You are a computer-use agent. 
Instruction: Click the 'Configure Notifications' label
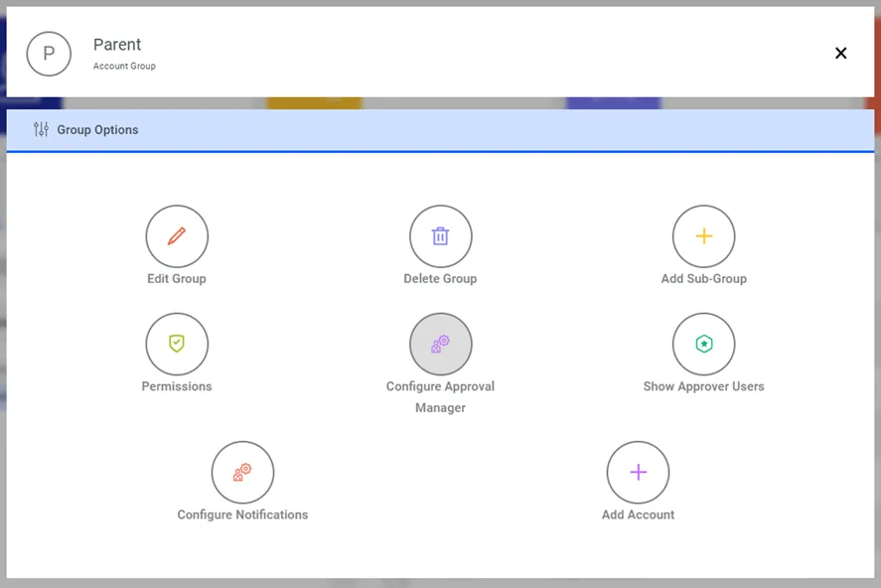tap(242, 514)
